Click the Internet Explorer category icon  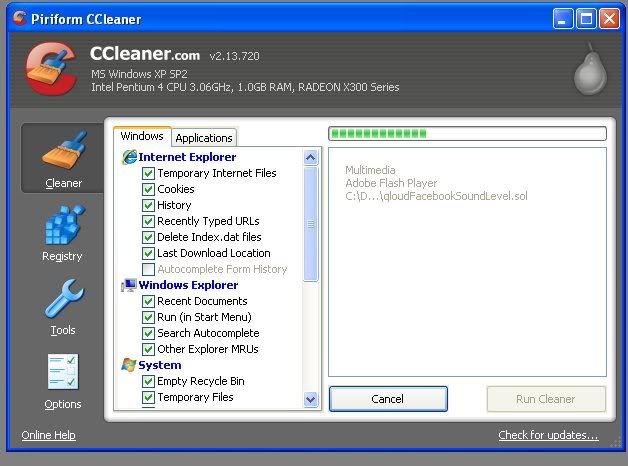(129, 157)
